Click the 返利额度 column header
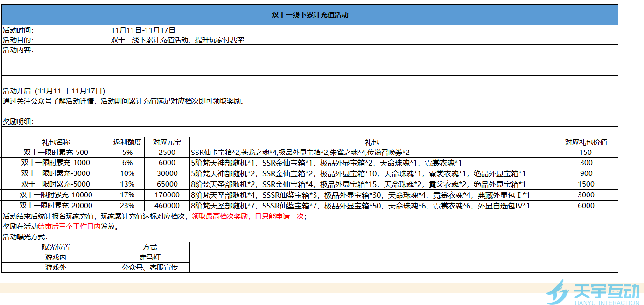The height and width of the screenshot is (305, 644). point(127,142)
